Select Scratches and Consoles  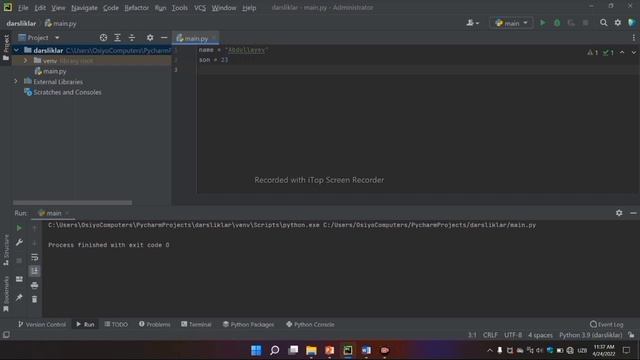(62, 92)
